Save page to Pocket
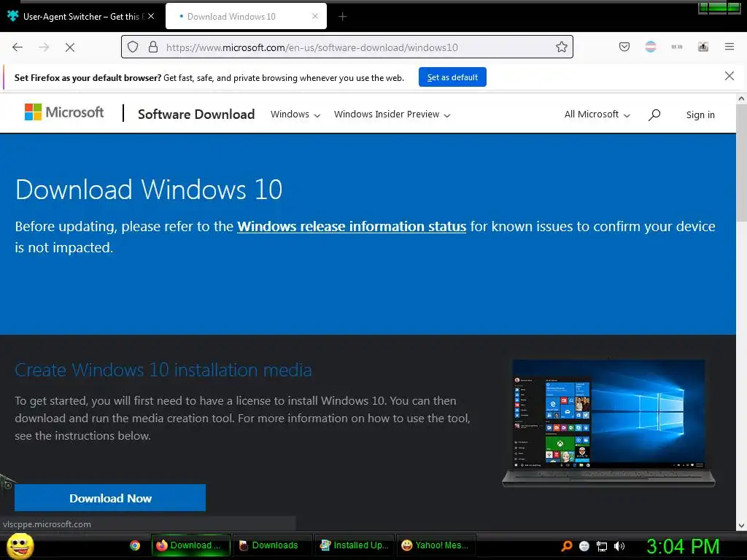 (x=624, y=47)
